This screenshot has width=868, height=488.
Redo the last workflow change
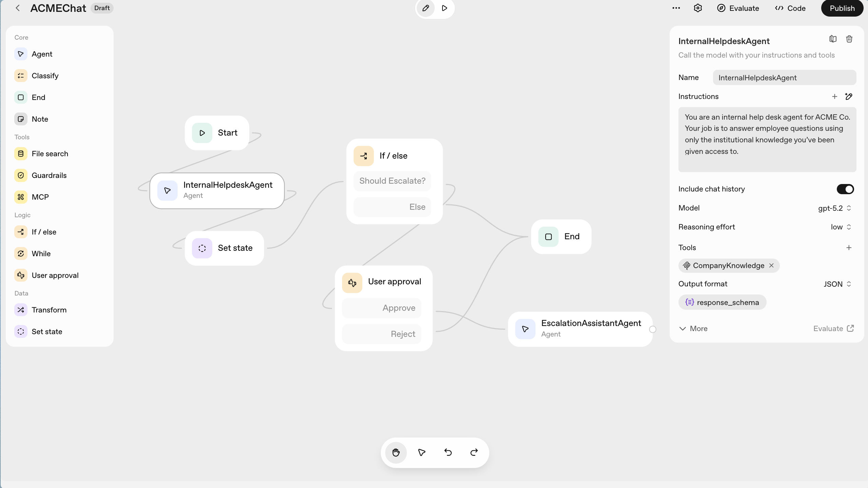tap(474, 452)
